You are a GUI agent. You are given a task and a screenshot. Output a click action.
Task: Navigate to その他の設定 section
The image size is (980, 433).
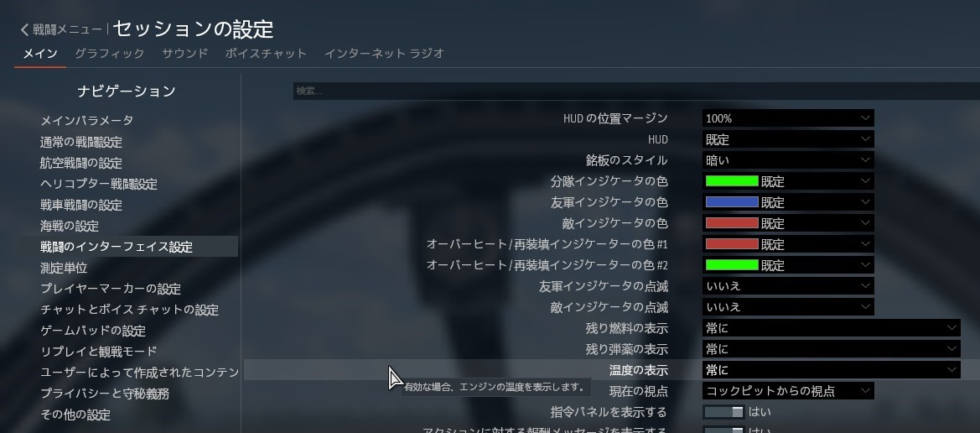coord(75,415)
